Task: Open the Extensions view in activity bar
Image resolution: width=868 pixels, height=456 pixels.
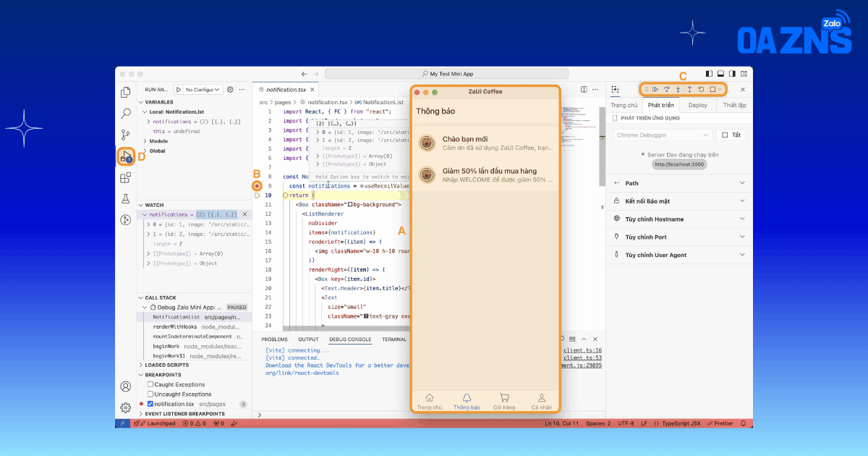Action: [x=126, y=177]
